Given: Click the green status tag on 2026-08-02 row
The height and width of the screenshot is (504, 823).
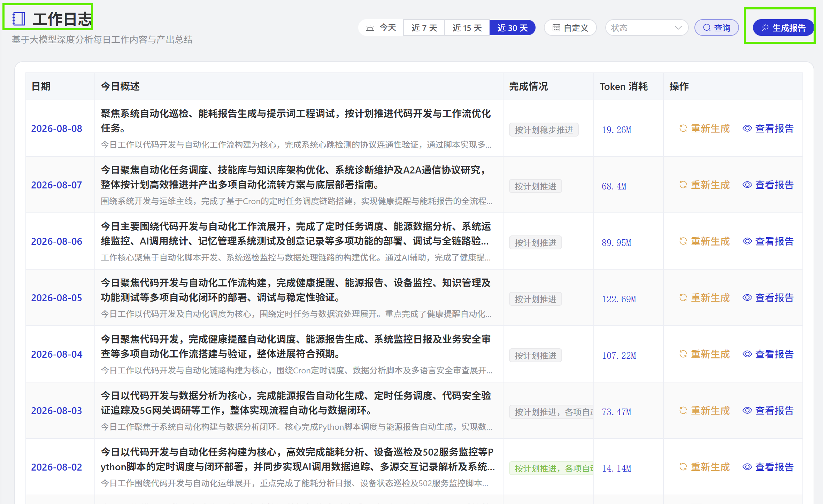Looking at the screenshot, I should 551,468.
